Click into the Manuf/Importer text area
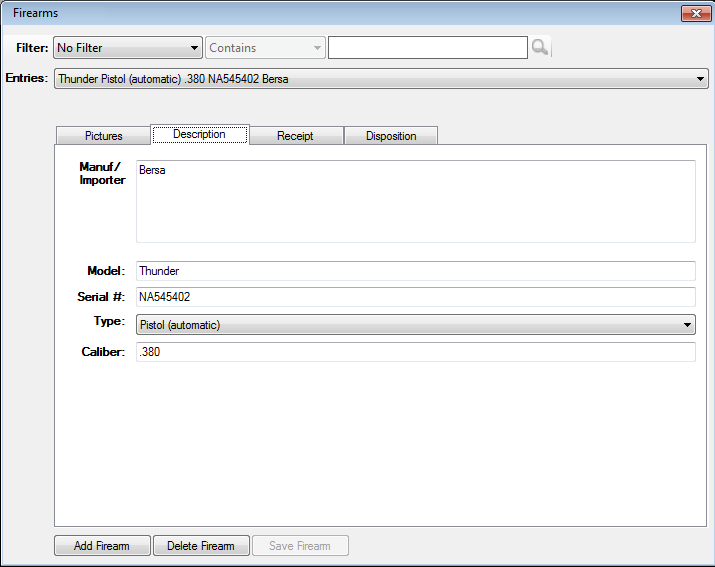This screenshot has width=715, height=567. tap(416, 201)
